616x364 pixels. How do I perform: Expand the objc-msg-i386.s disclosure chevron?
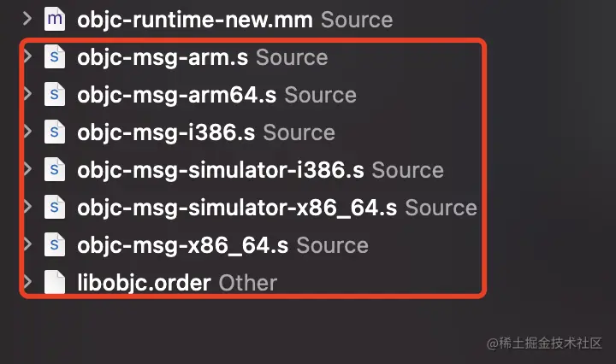click(x=28, y=132)
